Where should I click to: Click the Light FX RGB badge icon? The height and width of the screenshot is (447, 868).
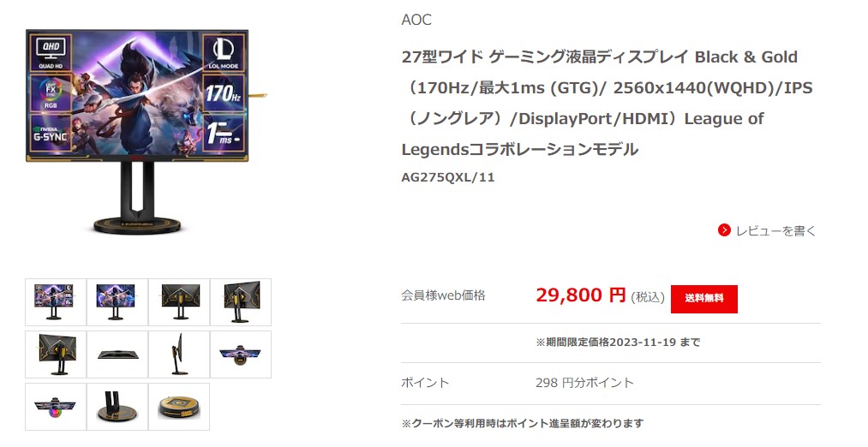pos(51,93)
